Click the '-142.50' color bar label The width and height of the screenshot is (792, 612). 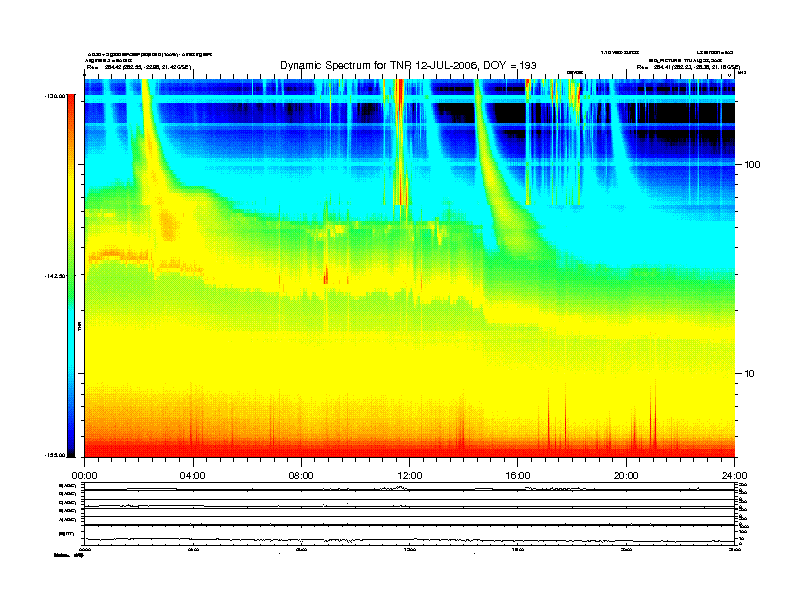coord(55,276)
